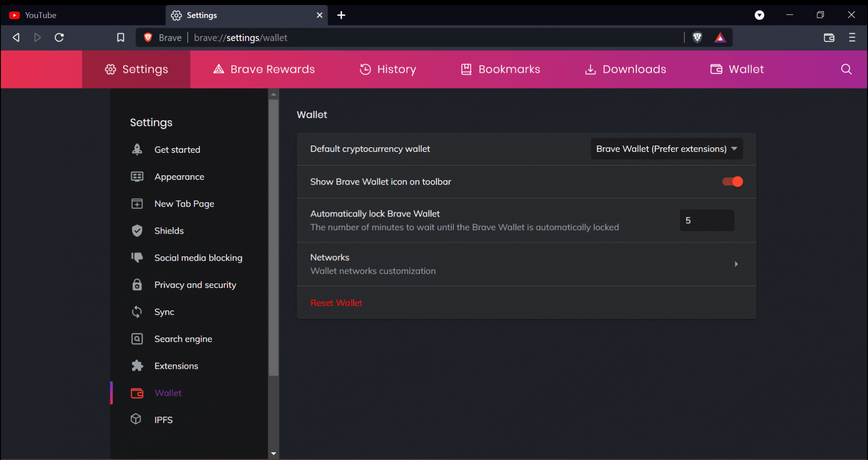Click the IPFS cube icon in the sidebar
Viewport: 868px width, 460px height.
click(136, 419)
